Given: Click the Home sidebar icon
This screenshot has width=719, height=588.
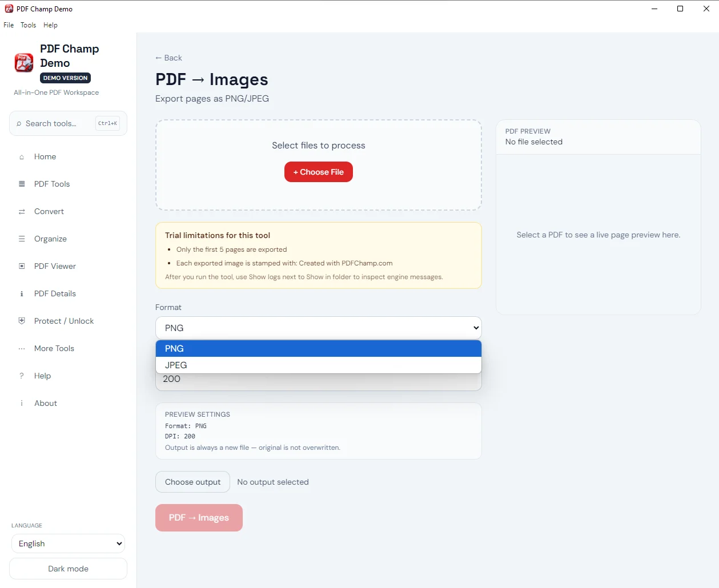Looking at the screenshot, I should coord(22,157).
